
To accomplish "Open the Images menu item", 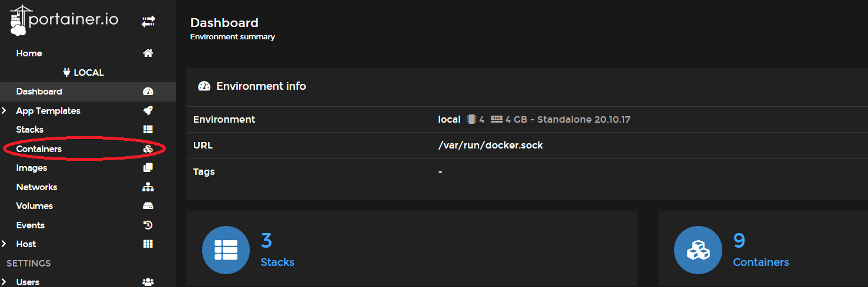I will 32,168.
